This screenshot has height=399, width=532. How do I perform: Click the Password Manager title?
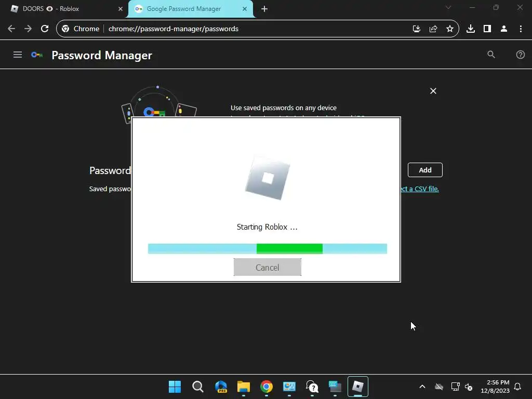pyautogui.click(x=102, y=55)
